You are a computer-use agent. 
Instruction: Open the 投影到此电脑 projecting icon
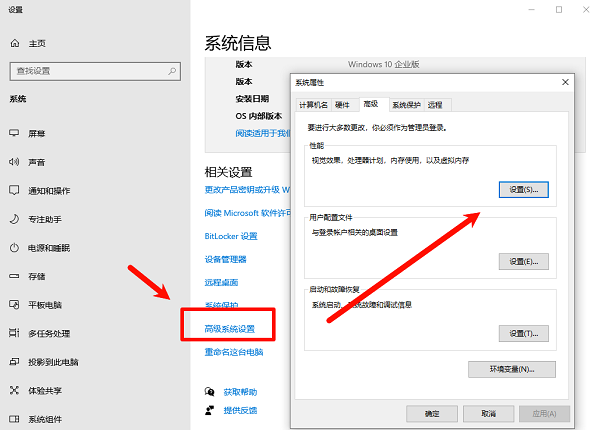tap(14, 362)
